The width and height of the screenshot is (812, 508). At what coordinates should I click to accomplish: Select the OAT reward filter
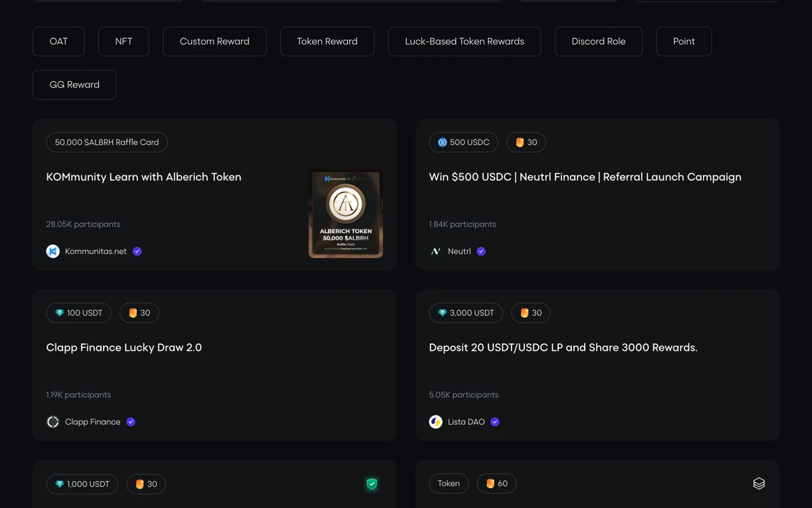(x=59, y=41)
